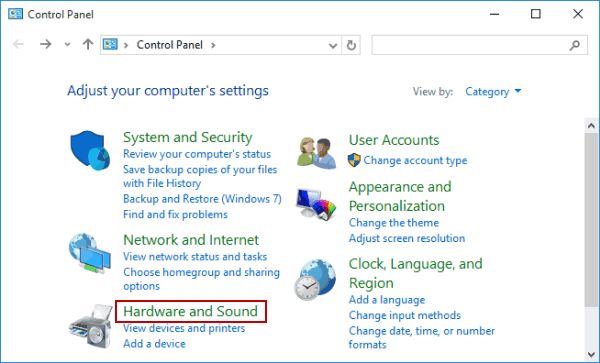Click the Network and Internet globe icon
600x363 pixels.
point(90,253)
